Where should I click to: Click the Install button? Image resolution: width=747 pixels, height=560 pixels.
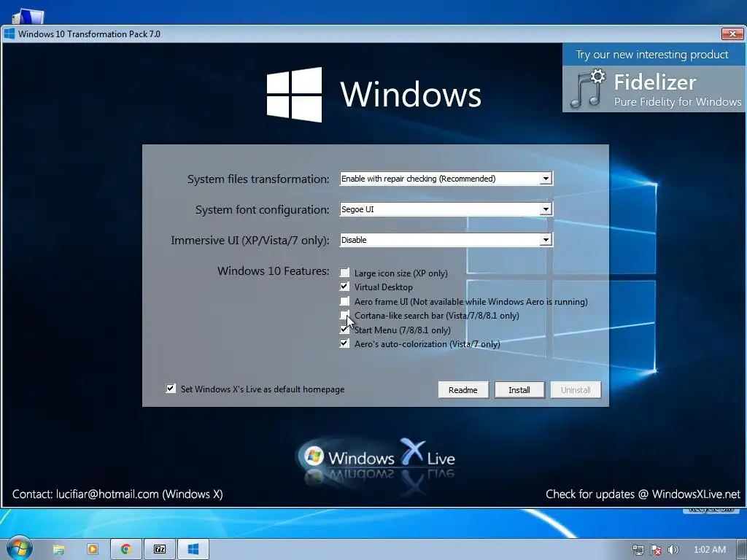pos(519,390)
